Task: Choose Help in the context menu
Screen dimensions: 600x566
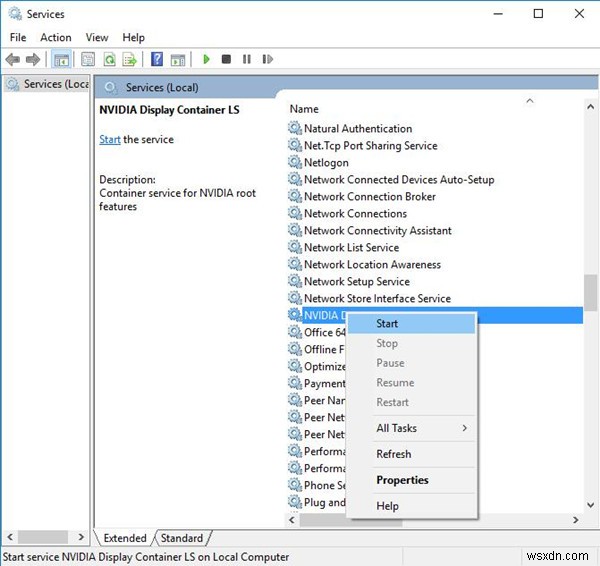Action: pos(411,506)
